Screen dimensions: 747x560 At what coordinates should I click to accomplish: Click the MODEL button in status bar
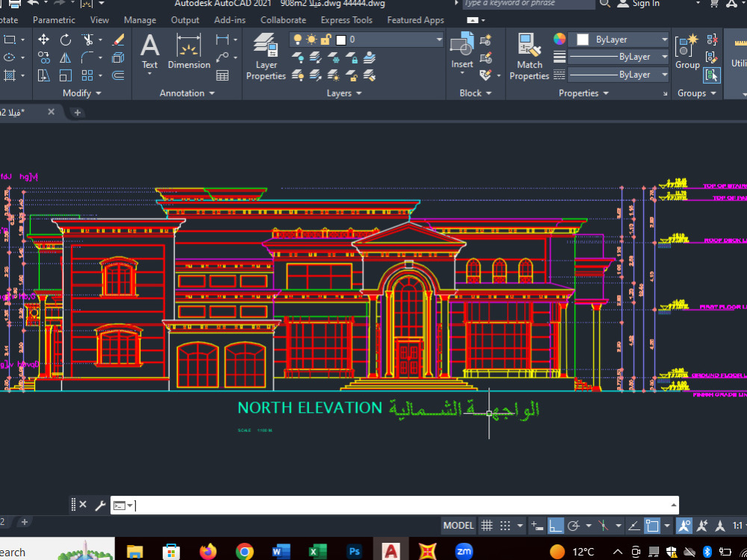(458, 525)
